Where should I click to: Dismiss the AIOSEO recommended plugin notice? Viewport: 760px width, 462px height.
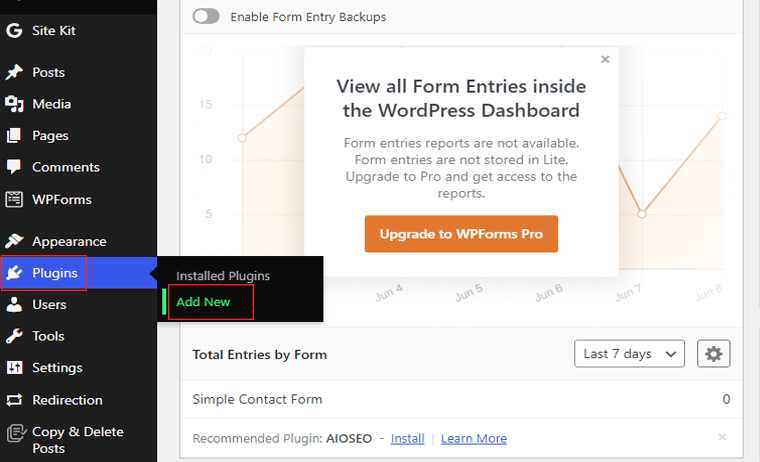click(x=722, y=437)
